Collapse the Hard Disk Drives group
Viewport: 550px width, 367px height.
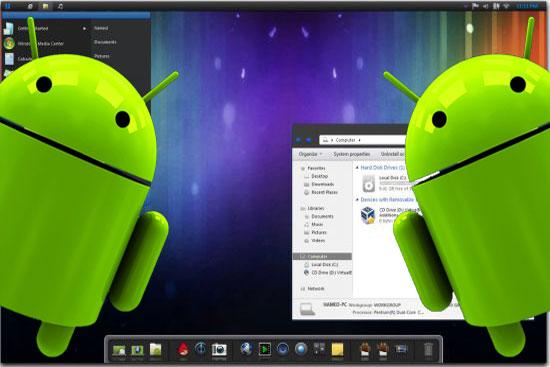[357, 168]
